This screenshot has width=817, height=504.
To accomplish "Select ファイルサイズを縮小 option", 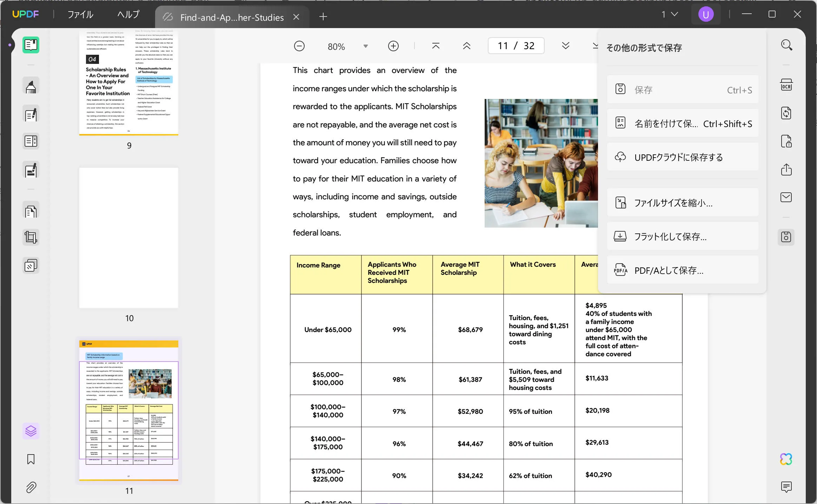I will pyautogui.click(x=683, y=203).
